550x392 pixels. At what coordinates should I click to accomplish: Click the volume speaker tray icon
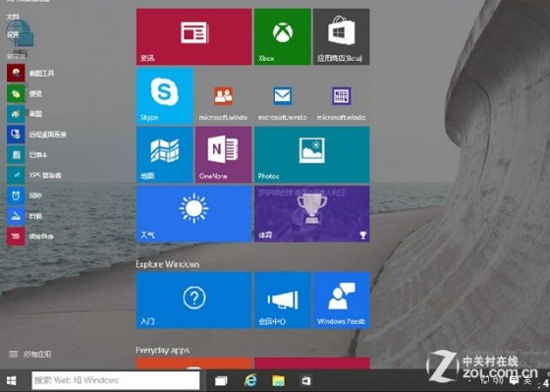pyautogui.click(x=499, y=380)
